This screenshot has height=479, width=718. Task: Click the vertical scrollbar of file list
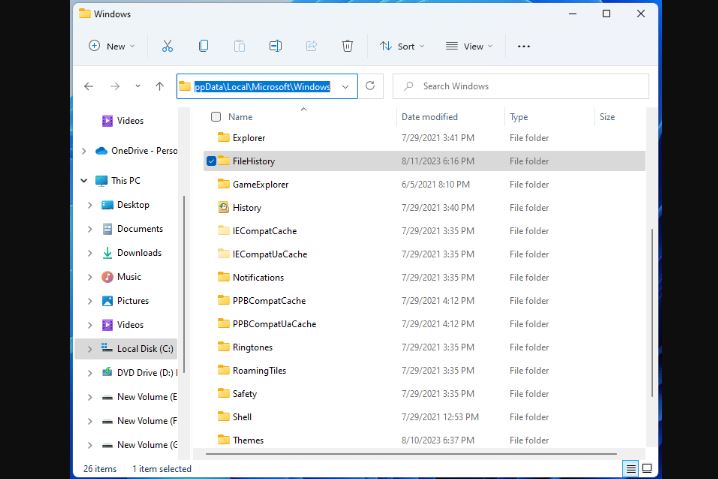(652, 313)
